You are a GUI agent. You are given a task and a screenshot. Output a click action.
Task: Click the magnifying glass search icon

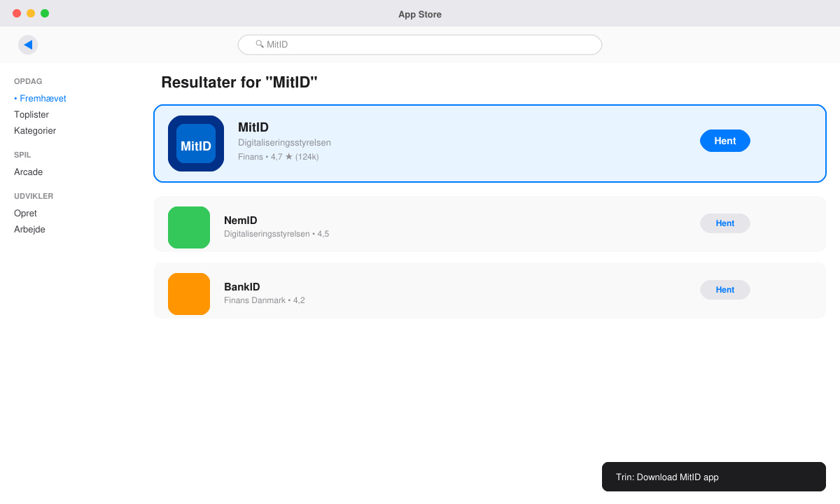pyautogui.click(x=260, y=44)
